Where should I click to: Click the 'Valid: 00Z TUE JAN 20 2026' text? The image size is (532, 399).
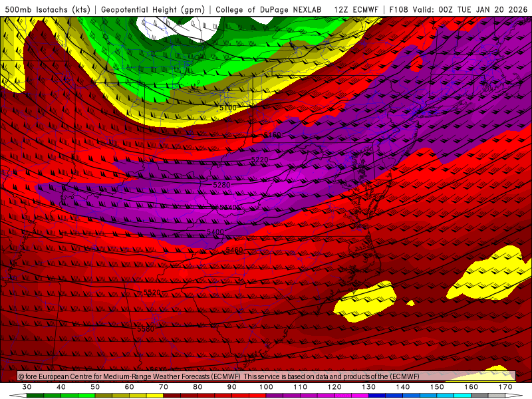pyautogui.click(x=470, y=9)
